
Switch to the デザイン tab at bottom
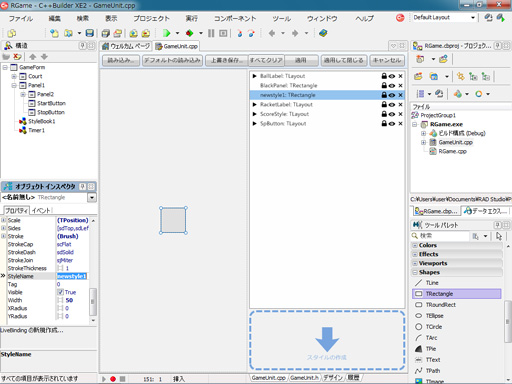click(x=333, y=378)
